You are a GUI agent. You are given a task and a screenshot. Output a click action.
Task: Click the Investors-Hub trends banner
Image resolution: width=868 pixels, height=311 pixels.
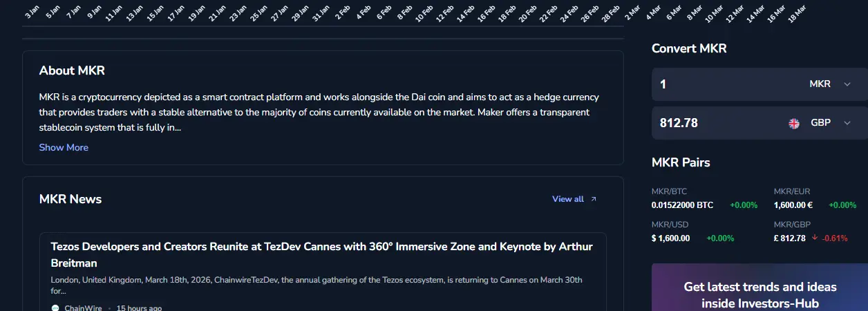759,287
